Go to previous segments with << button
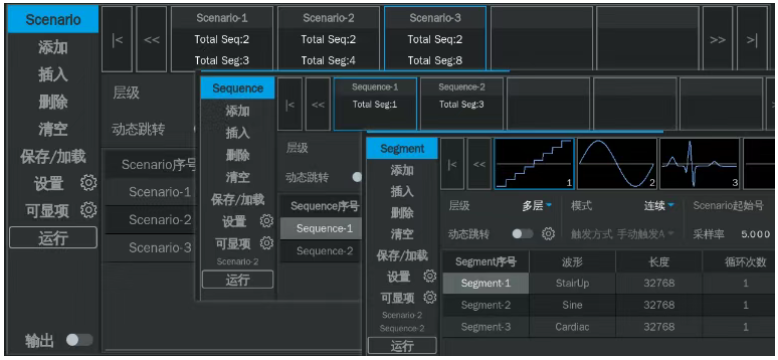Viewport: 778px width, 360px height. pyautogui.click(x=479, y=164)
